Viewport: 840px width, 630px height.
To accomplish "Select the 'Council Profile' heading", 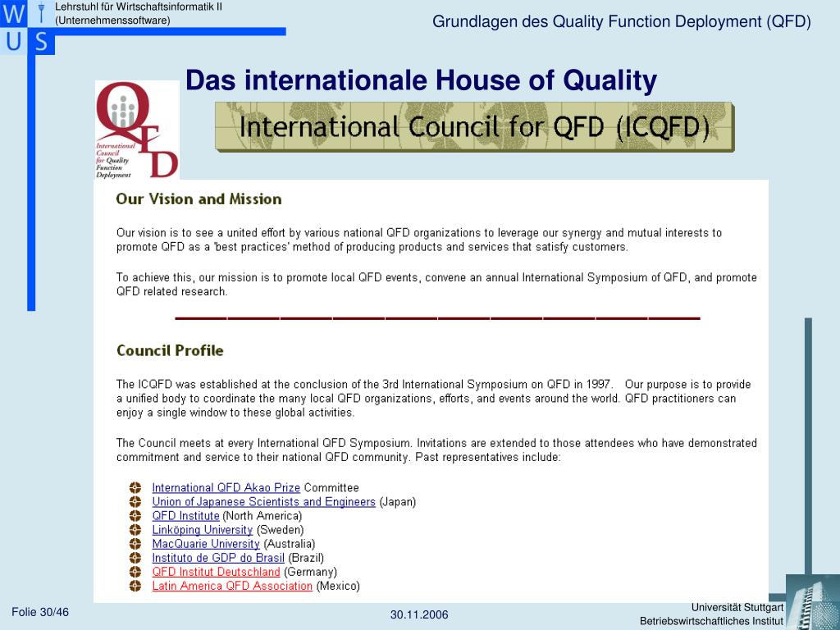I will click(x=170, y=350).
